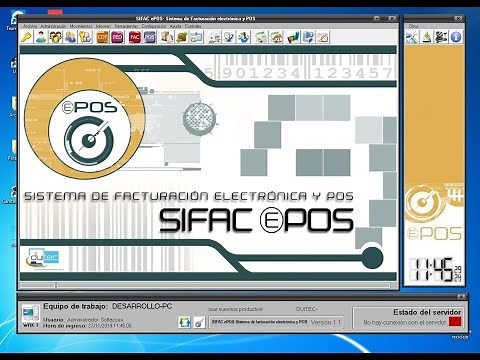Click the brown box with green arrow icon
Viewport: 480px width, 360px height.
(x=181, y=37)
